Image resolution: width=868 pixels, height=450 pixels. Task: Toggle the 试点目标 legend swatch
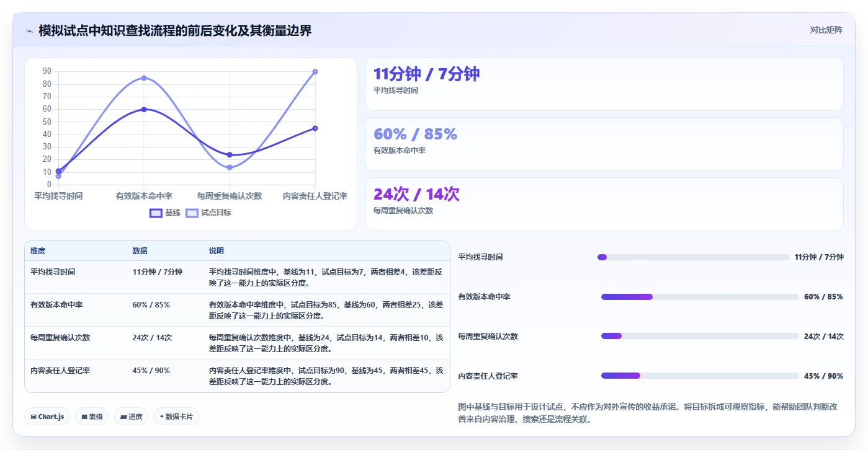coord(192,213)
